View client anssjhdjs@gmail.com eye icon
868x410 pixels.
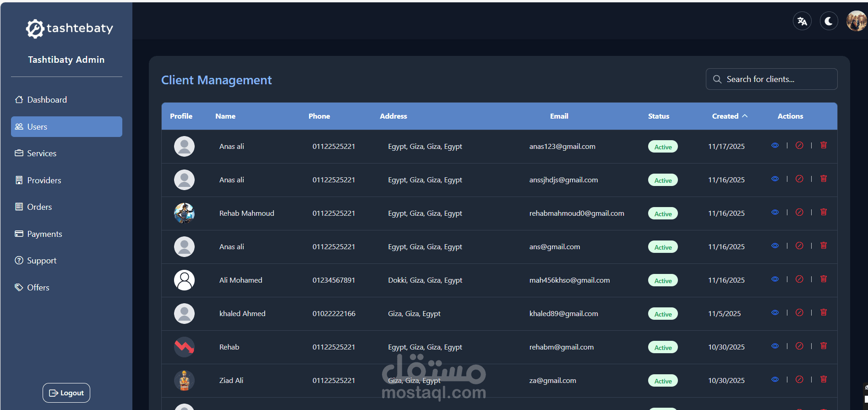tap(775, 179)
